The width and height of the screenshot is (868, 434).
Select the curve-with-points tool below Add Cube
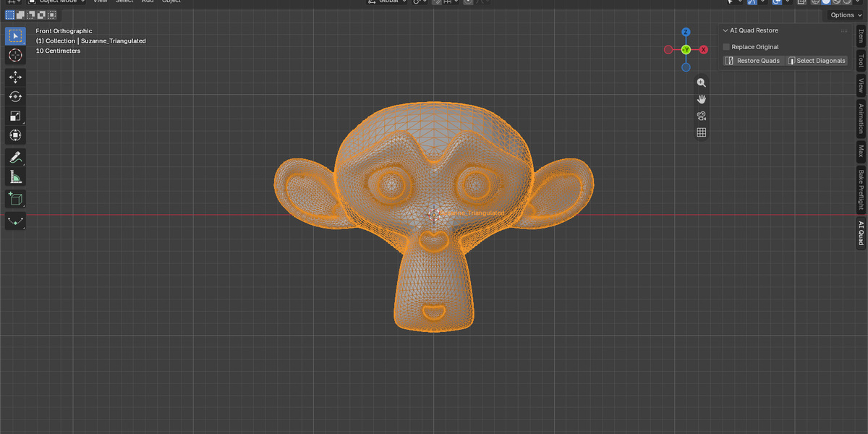click(15, 220)
